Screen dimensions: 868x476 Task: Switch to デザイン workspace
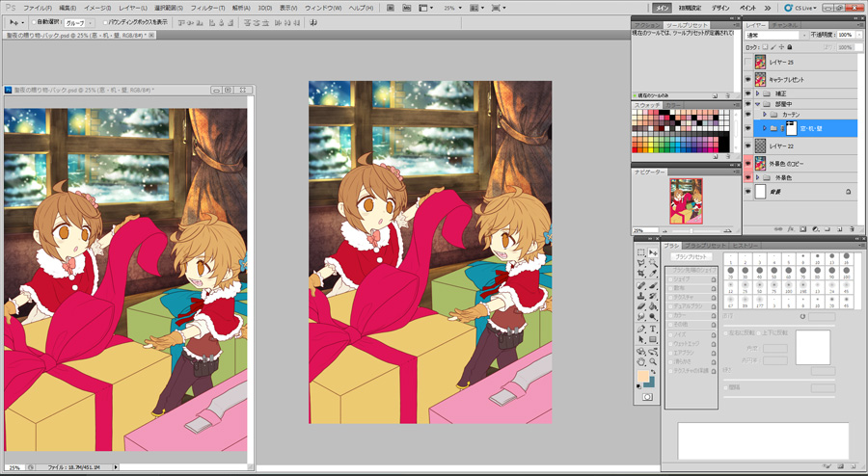(720, 9)
